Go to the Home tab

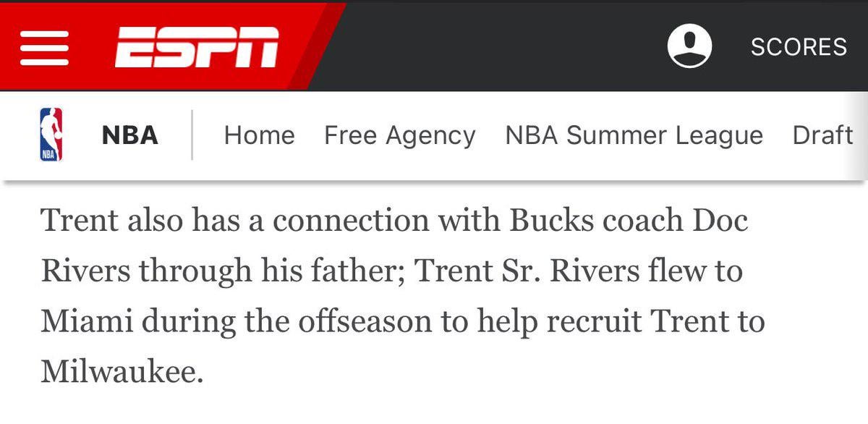click(x=259, y=135)
